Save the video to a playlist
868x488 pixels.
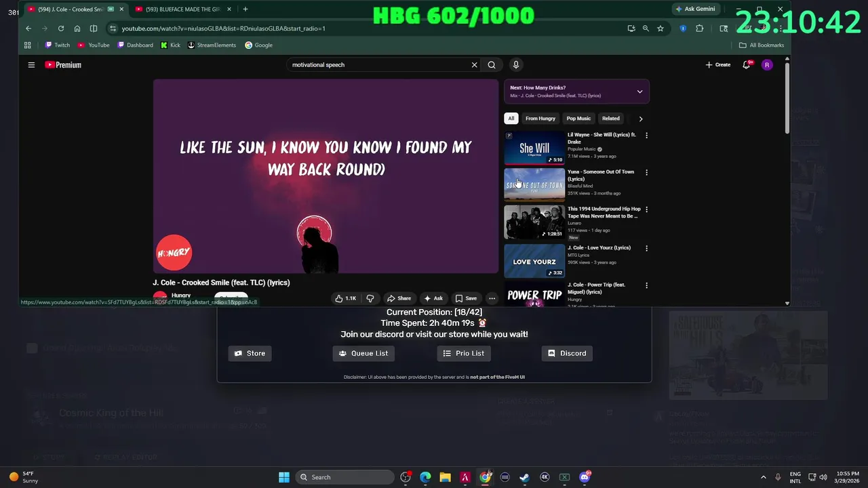coord(466,298)
